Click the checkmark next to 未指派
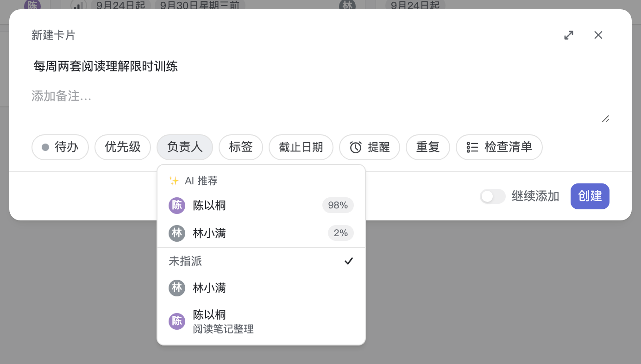The height and width of the screenshot is (364, 641). [x=349, y=261]
